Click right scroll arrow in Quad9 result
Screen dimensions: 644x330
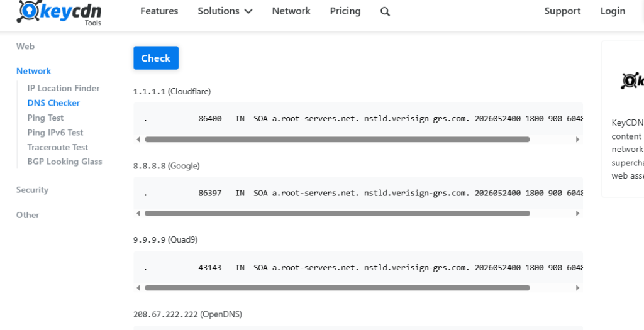coord(577,288)
